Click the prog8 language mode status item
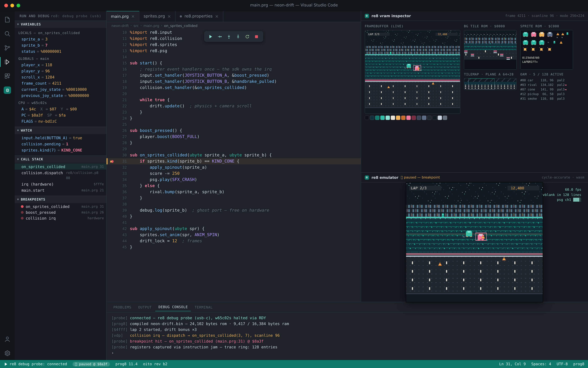 tap(579, 364)
